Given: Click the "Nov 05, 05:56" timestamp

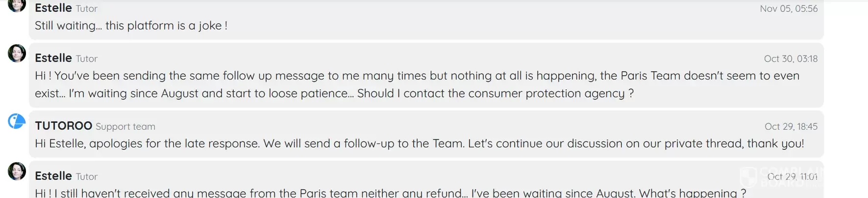Looking at the screenshot, I should tap(789, 9).
